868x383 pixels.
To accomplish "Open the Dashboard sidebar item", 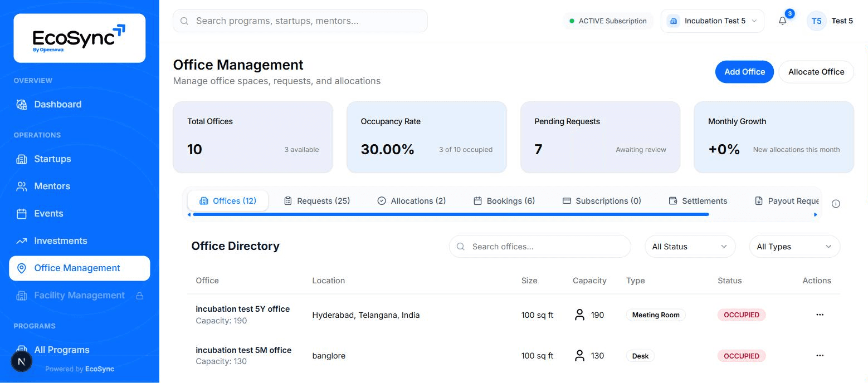I will [79, 104].
